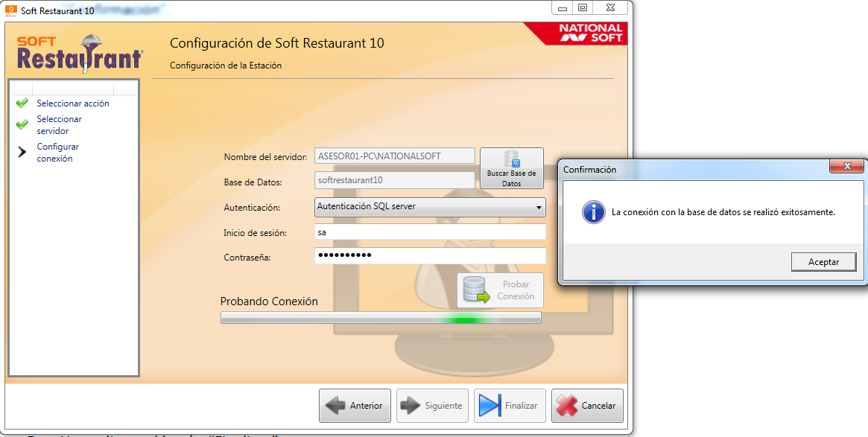
Task: Click the Soft Restaurant 10 title bar icon
Action: [11, 10]
